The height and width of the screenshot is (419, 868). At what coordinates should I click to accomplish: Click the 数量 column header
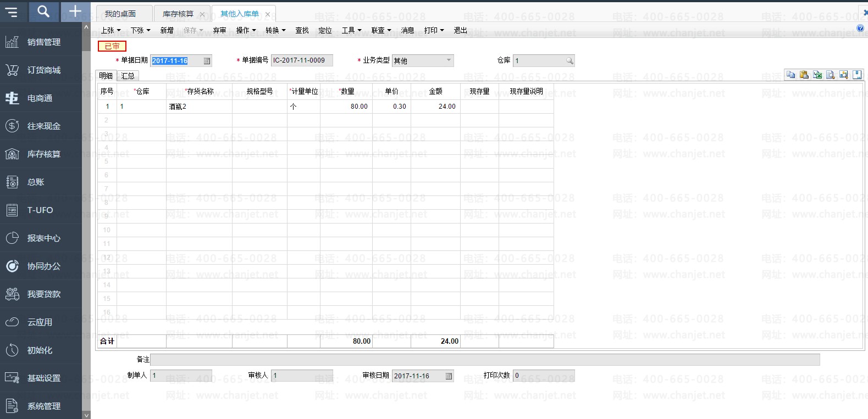346,91
